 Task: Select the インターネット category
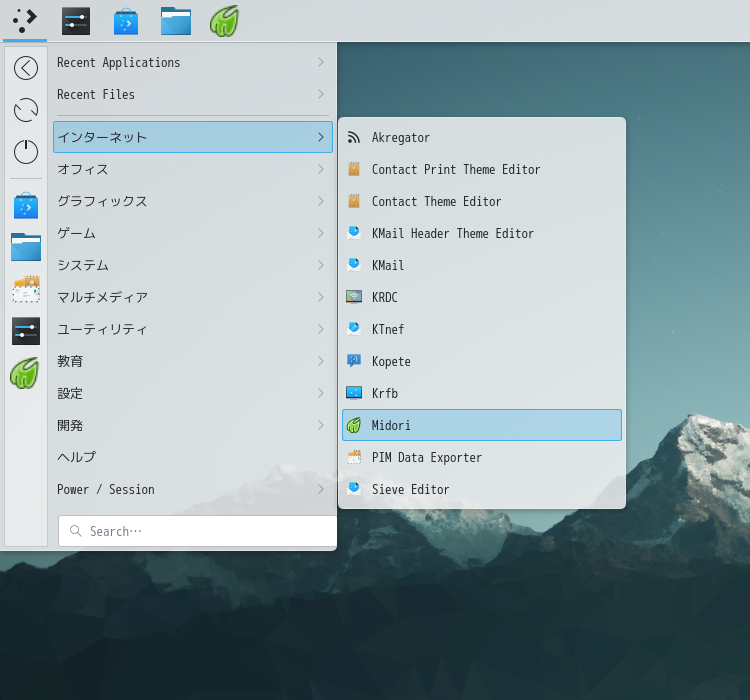tap(193, 137)
